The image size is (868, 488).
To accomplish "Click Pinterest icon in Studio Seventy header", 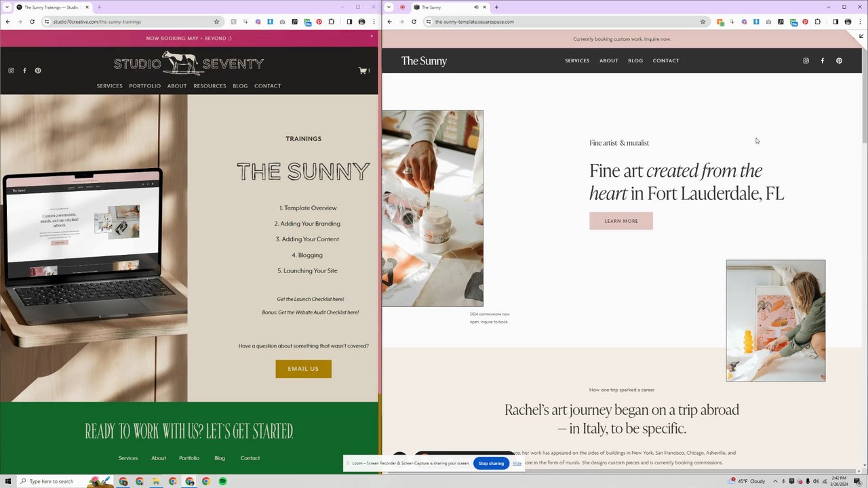I will 38,70.
